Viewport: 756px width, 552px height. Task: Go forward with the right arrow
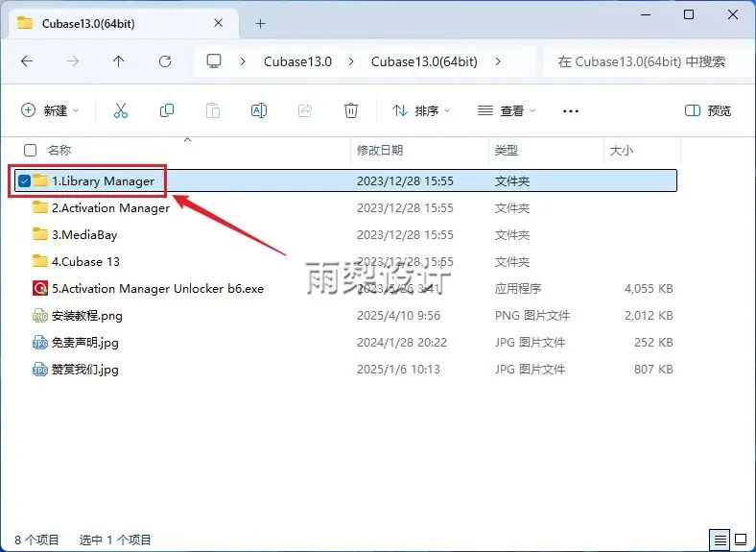pos(73,61)
